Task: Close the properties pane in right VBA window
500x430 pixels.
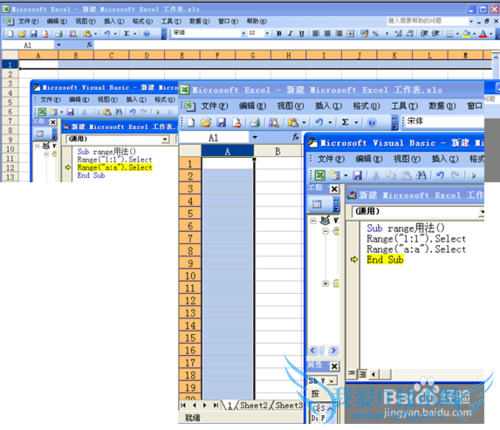Action: 334,366
